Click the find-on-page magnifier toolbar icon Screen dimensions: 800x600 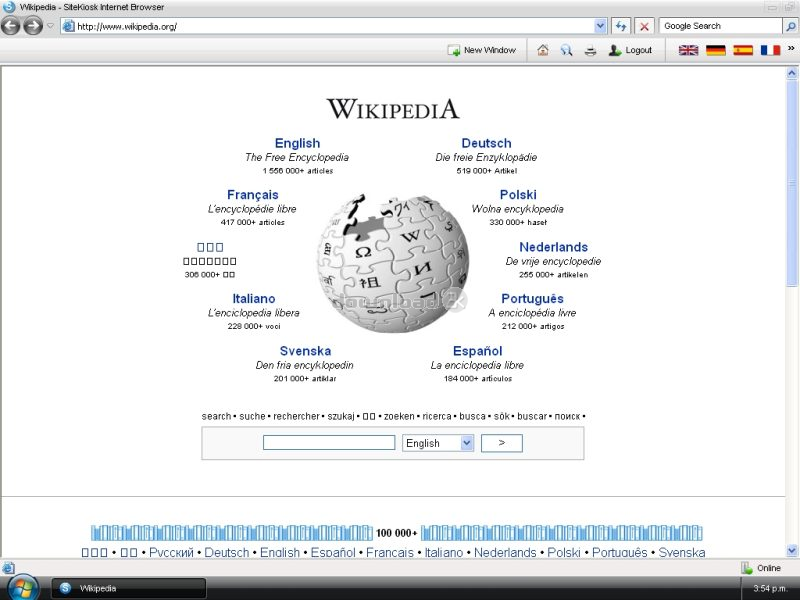(566, 50)
